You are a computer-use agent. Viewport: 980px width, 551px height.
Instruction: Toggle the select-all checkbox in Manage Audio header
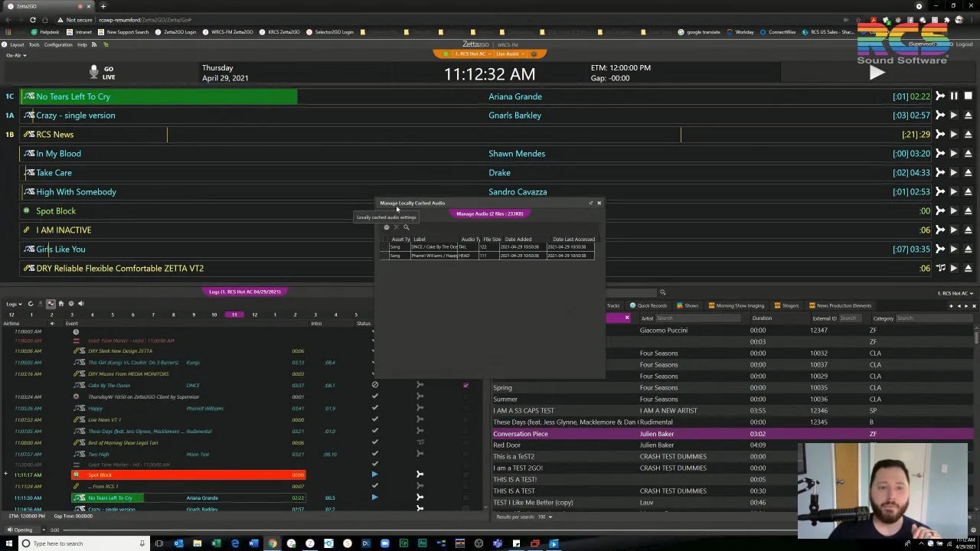(x=385, y=239)
